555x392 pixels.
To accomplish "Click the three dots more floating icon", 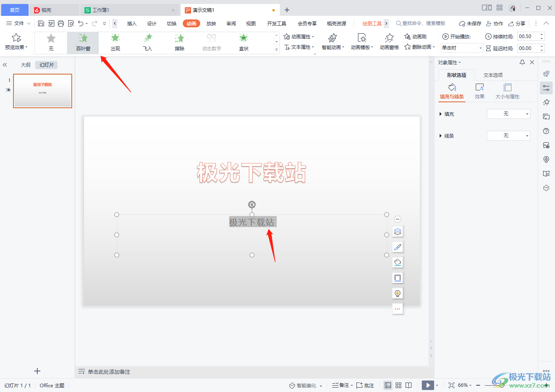I will [x=398, y=309].
